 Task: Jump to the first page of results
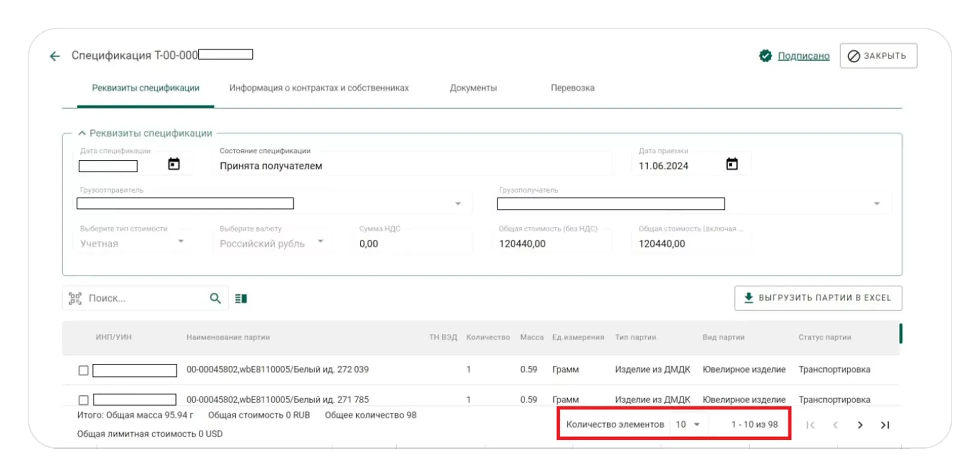[x=810, y=425]
